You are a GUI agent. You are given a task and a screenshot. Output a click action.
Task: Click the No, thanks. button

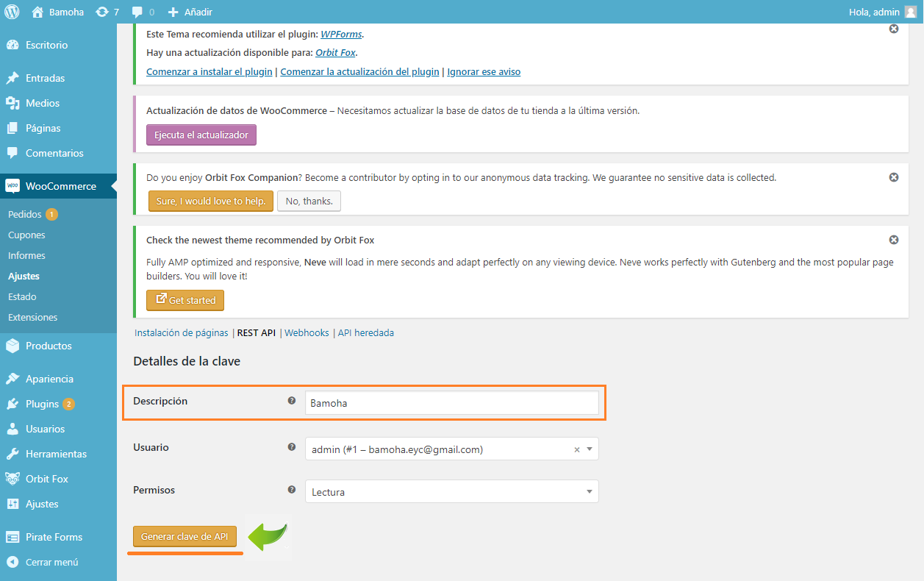point(309,202)
